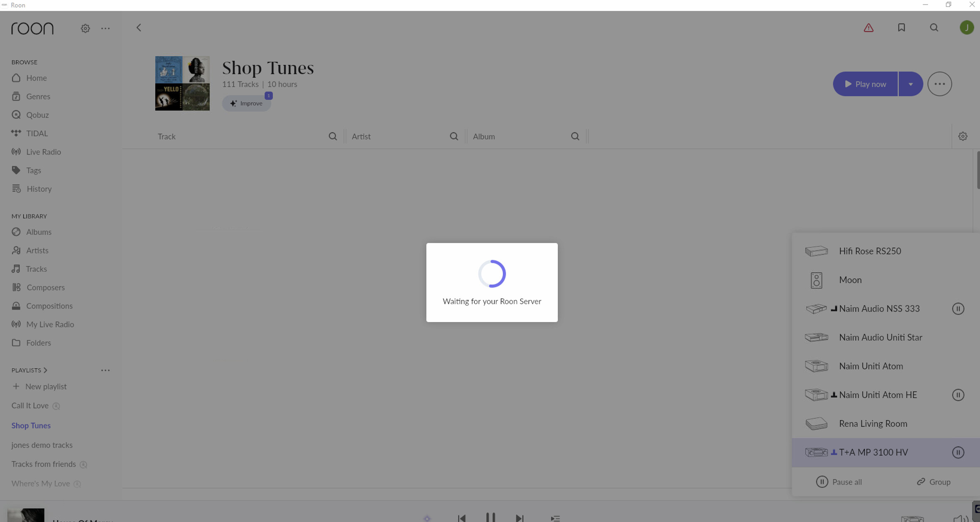Click the Album filter field
The height and width of the screenshot is (522, 980).
[526, 136]
